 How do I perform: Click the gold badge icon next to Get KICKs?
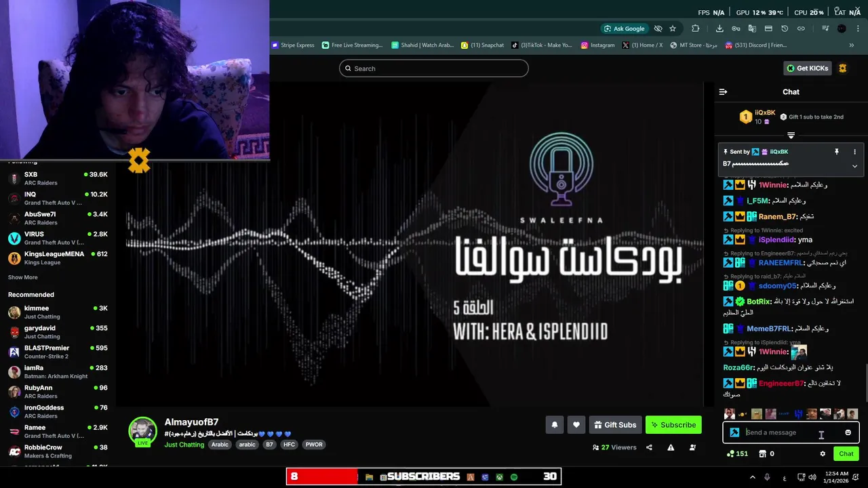click(843, 68)
